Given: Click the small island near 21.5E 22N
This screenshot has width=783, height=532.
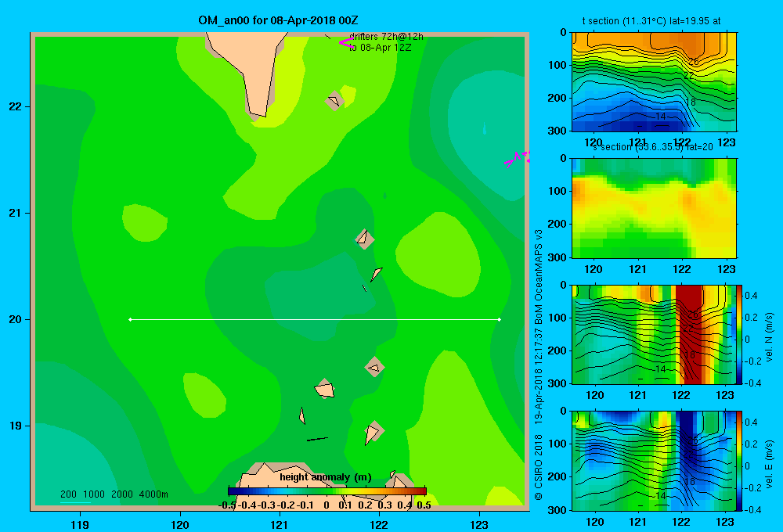Looking at the screenshot, I should click(x=334, y=101).
